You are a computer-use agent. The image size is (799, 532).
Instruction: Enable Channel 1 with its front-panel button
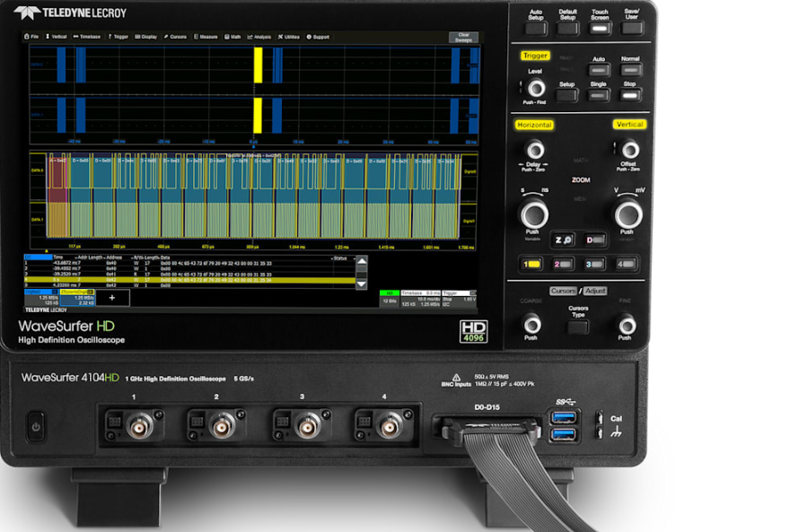coord(531,264)
